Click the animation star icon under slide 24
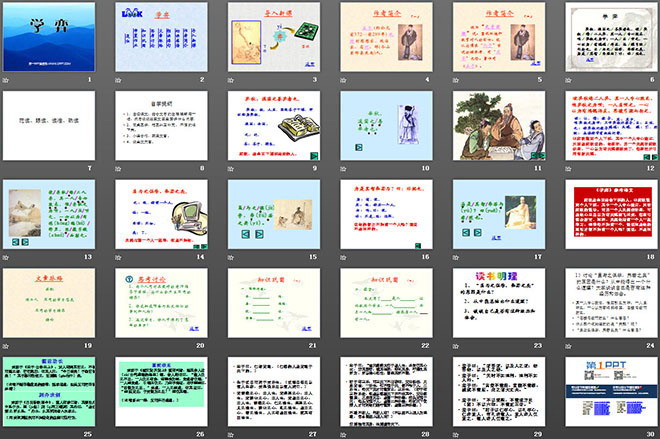660x439 pixels. 568,346
